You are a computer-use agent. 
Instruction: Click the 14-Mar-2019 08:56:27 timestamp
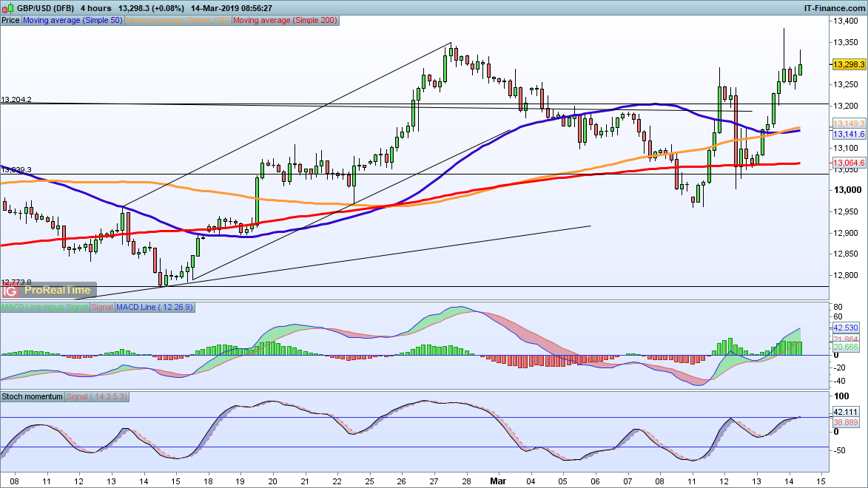coord(232,8)
